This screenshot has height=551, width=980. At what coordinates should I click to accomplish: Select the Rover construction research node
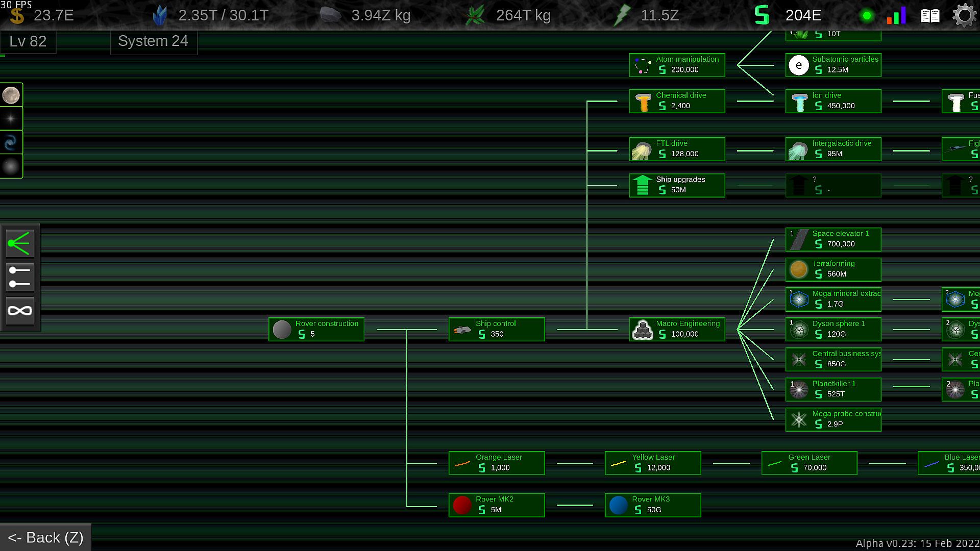(x=316, y=329)
